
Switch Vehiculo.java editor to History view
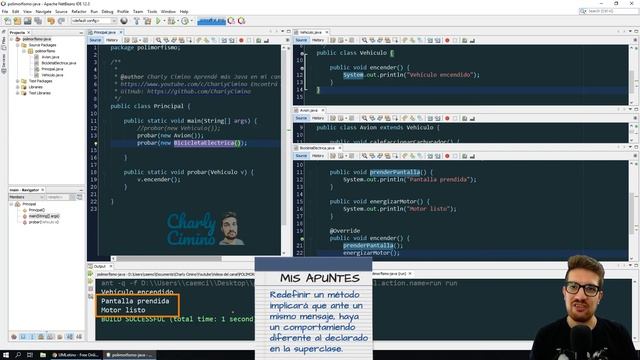click(x=318, y=40)
